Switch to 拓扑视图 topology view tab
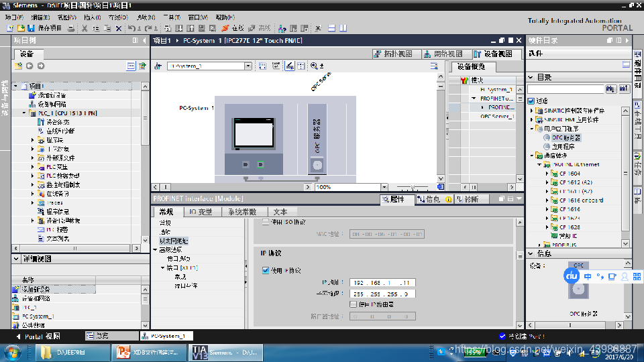Image resolution: width=644 pixels, height=362 pixels. coord(396,54)
